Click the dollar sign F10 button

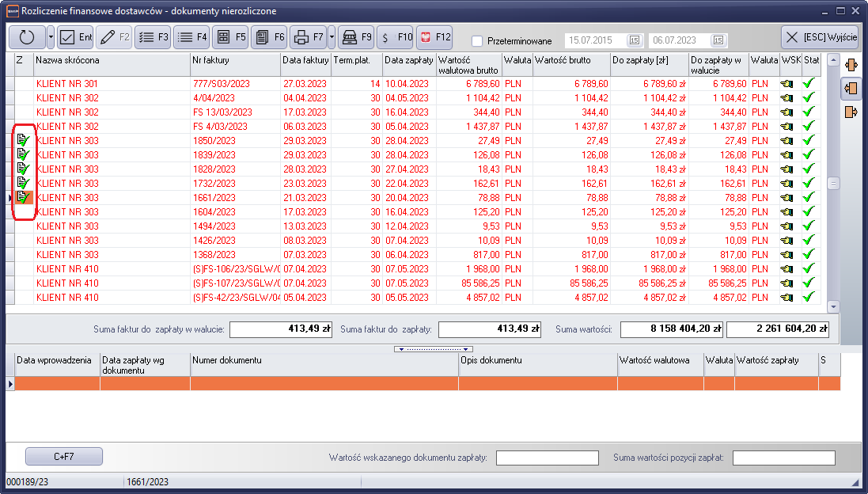coord(395,37)
